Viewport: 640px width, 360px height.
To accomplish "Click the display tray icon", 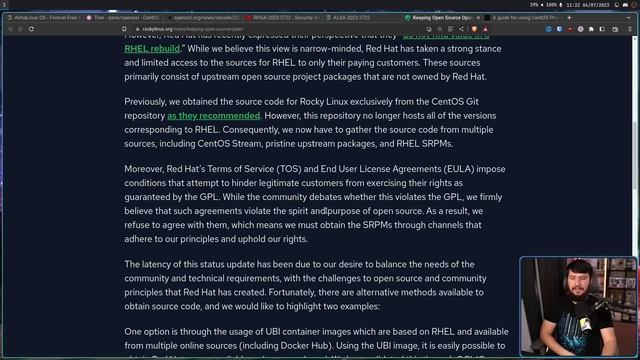I will click(x=616, y=5).
